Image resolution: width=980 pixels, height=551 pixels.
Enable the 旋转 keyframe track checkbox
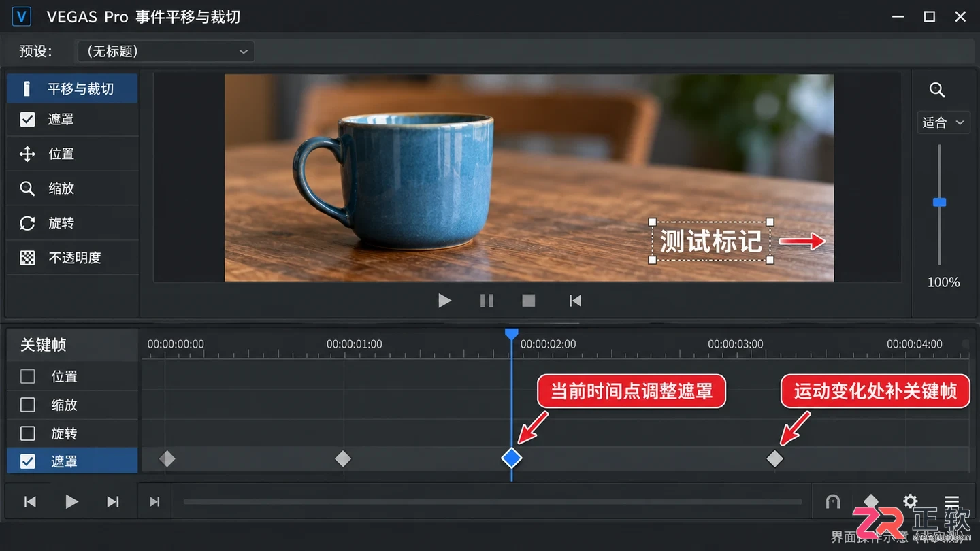(x=27, y=433)
